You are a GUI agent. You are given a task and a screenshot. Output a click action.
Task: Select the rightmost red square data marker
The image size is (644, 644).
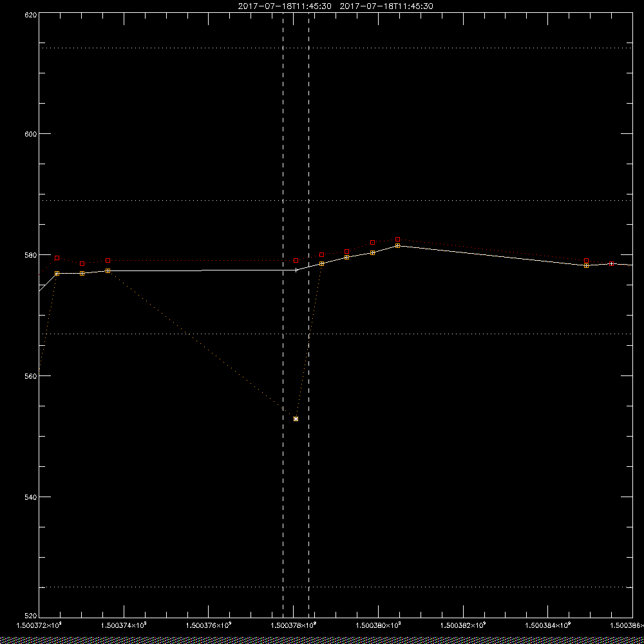click(612, 263)
